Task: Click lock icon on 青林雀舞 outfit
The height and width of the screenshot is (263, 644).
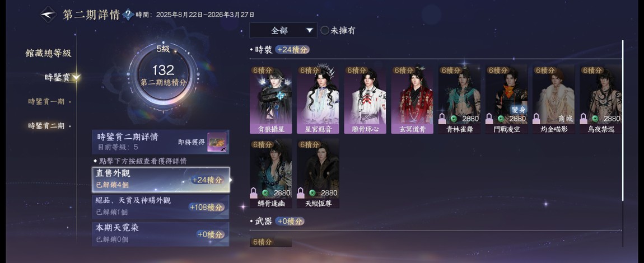Action: [442, 119]
